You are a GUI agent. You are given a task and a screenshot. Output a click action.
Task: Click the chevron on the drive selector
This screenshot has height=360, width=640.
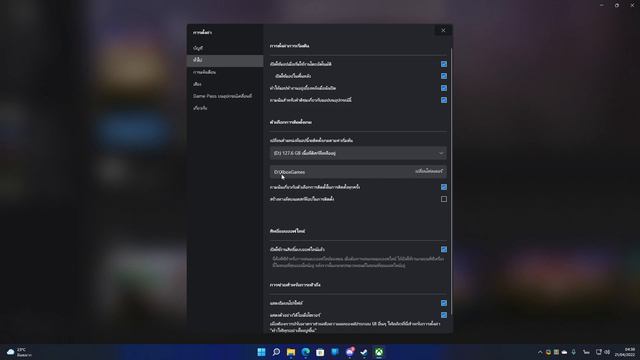click(x=441, y=153)
